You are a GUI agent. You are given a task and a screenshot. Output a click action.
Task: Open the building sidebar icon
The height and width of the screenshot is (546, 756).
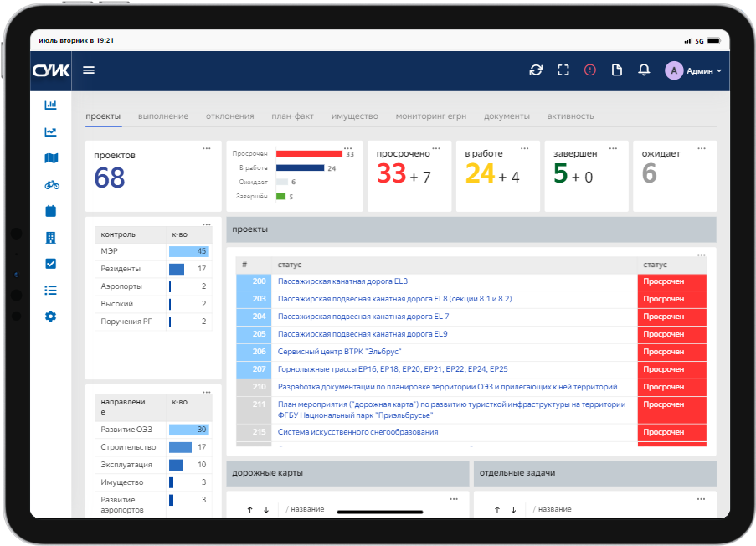click(50, 237)
